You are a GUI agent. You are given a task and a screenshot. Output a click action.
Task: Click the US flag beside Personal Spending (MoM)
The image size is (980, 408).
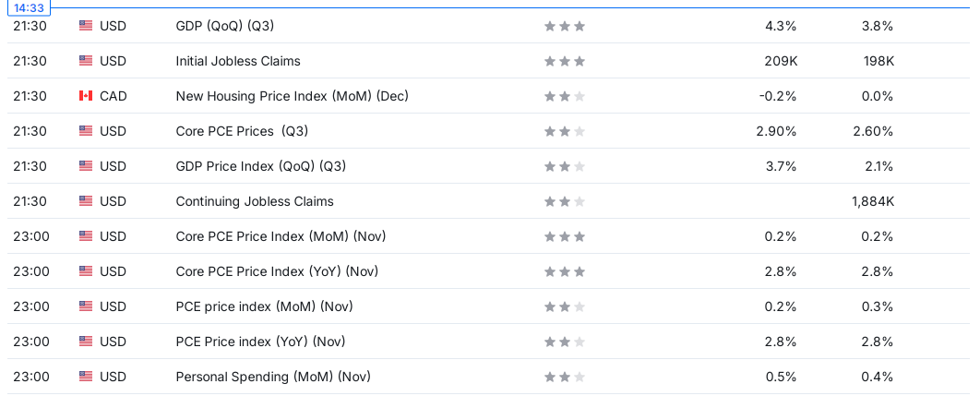[x=86, y=376]
